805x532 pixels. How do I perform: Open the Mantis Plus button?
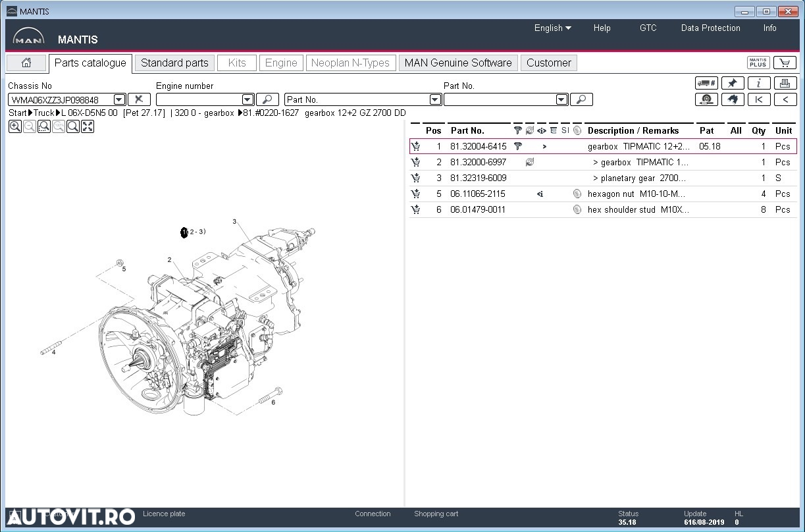pyautogui.click(x=758, y=63)
